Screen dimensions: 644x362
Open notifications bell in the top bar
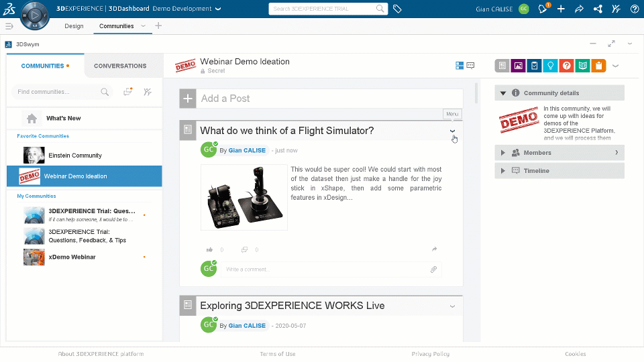tap(543, 9)
